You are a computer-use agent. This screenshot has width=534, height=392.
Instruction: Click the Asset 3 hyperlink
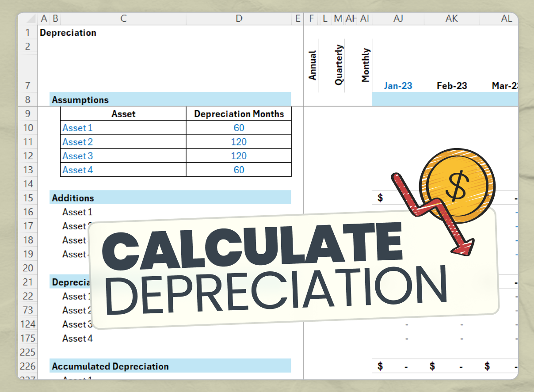pyautogui.click(x=77, y=156)
